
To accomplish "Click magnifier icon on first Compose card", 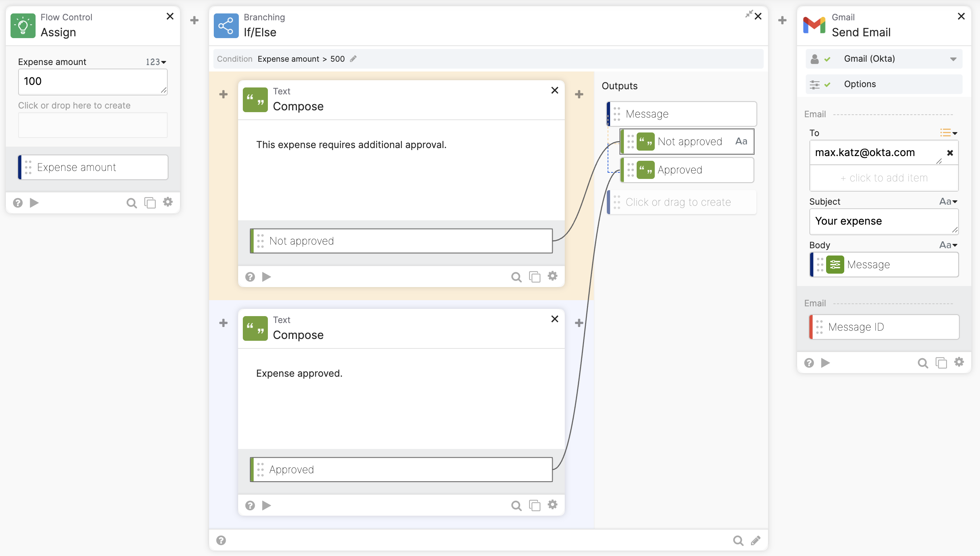I will click(516, 277).
